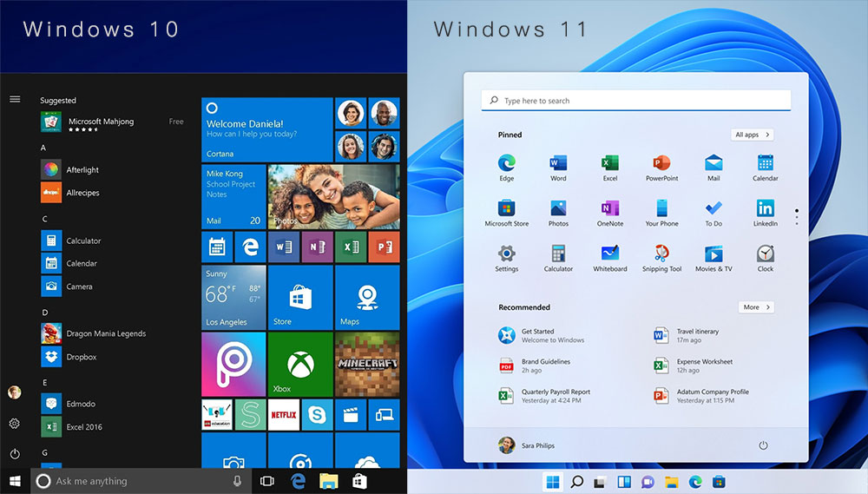The height and width of the screenshot is (494, 868).
Task: Open Movies & TV pinned app
Action: [713, 258]
